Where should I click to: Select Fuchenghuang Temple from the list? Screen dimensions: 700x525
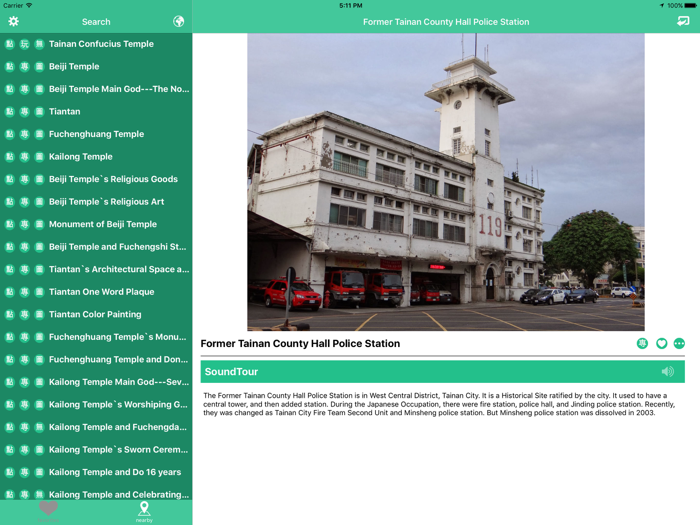96,134
